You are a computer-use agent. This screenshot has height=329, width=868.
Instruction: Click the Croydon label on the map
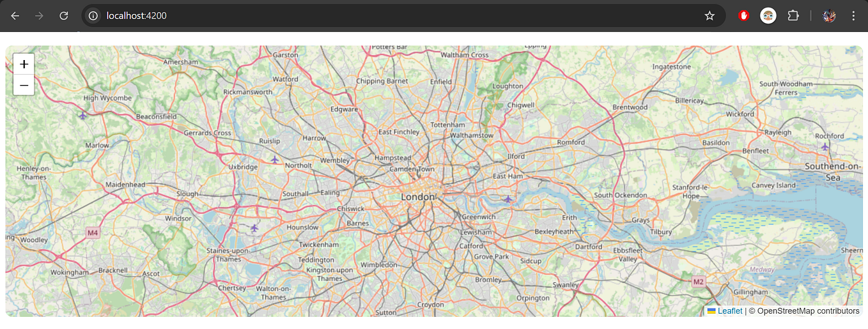430,305
